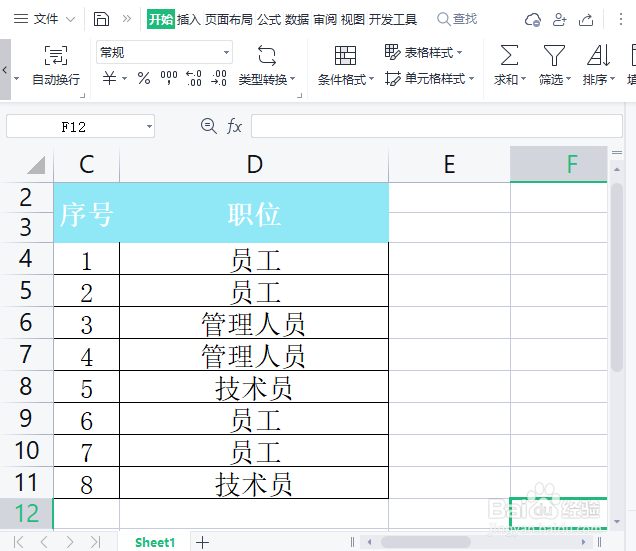Click the cloud sync icon

pos(532,19)
